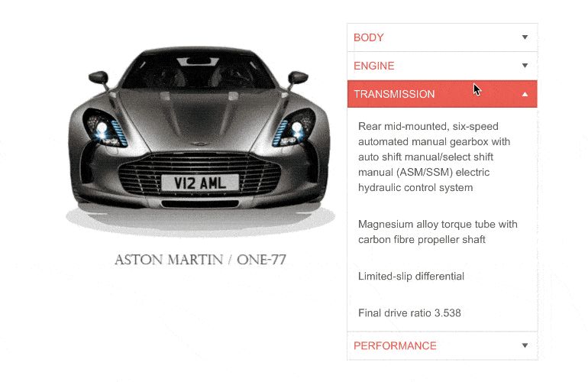
Task: Click the ASTON MARTIN / ONE-77 title
Action: (200, 260)
